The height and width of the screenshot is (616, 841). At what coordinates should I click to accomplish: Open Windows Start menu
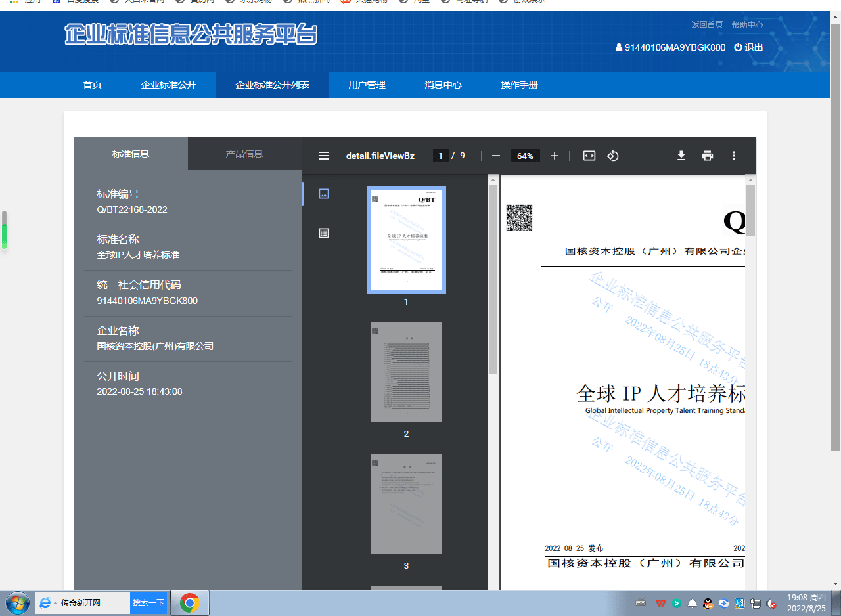click(17, 602)
